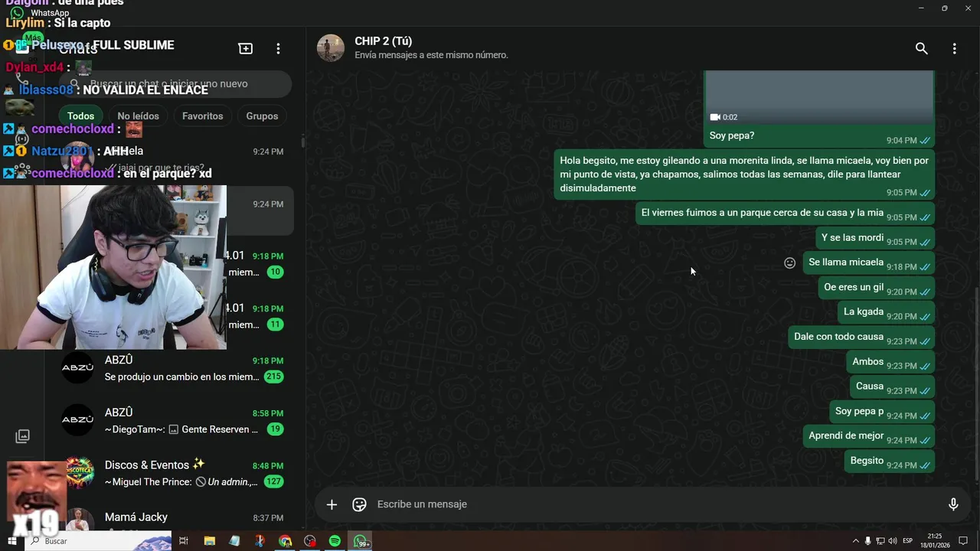This screenshot has width=980, height=551.
Task: Open the ABZÛ group avatar with 215 badge
Action: 77,367
